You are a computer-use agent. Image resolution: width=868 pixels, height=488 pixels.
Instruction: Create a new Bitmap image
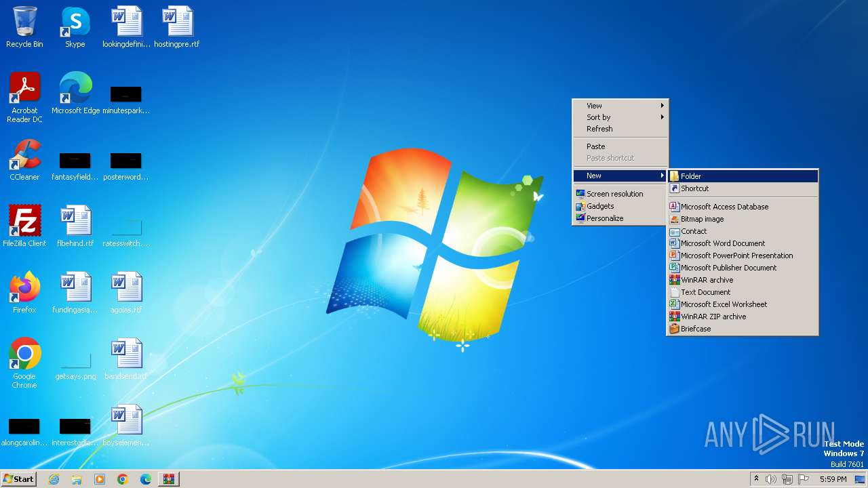743,219
